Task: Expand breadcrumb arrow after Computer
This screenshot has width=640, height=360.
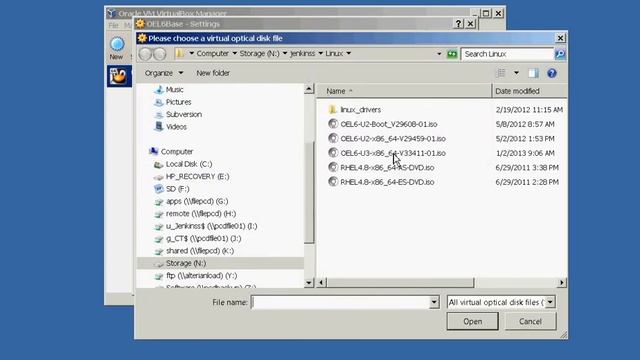Action: [235, 53]
